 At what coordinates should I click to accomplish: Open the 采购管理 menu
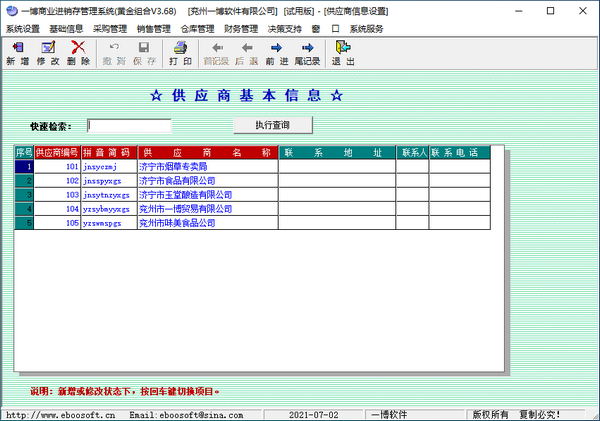110,29
